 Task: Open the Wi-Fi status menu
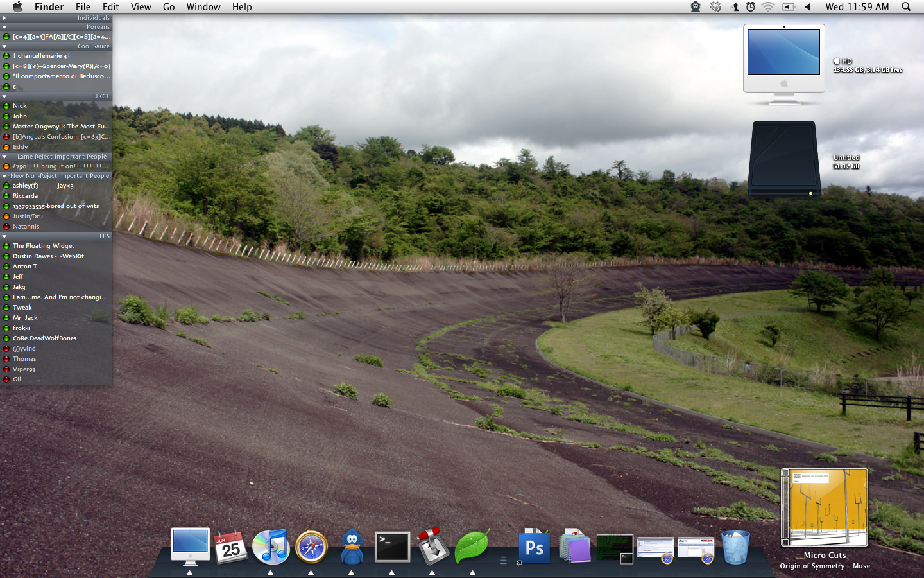coord(768,7)
